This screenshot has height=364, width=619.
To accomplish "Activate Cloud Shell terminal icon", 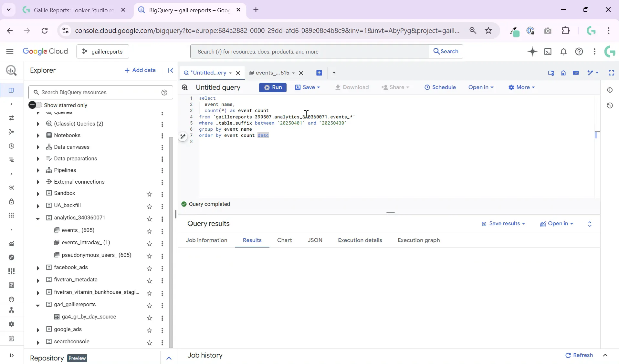I will (548, 52).
